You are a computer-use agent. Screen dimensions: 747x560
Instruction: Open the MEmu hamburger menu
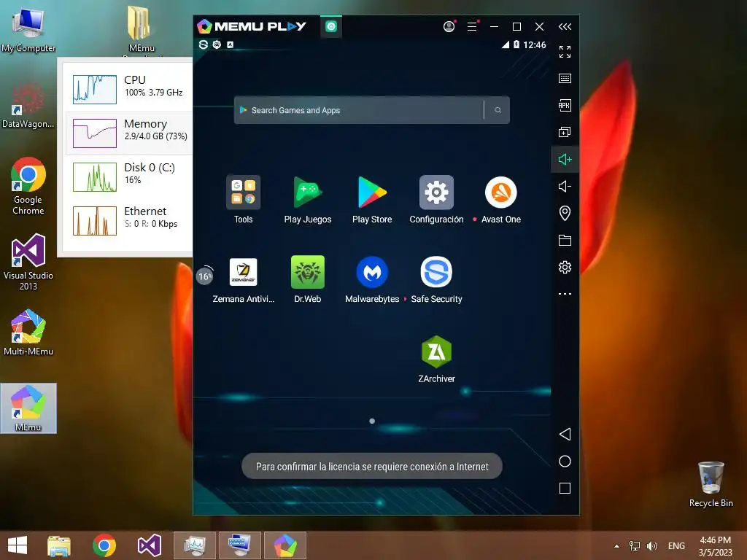click(472, 27)
